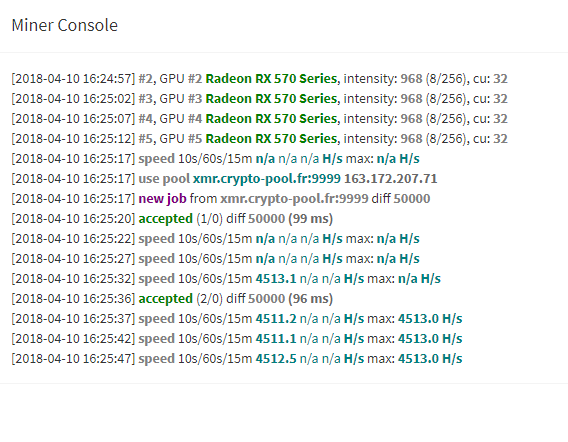This screenshot has height=442, width=568.
Task: Click the GPU #5 log entry at 16:25:12
Action: (259, 138)
